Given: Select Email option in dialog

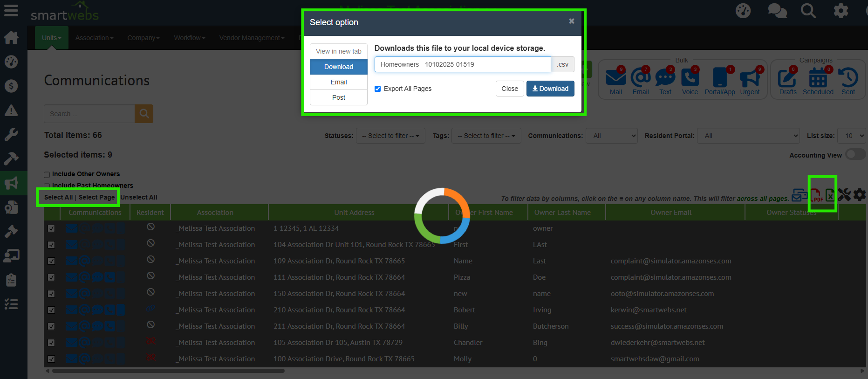Looking at the screenshot, I should (x=339, y=82).
